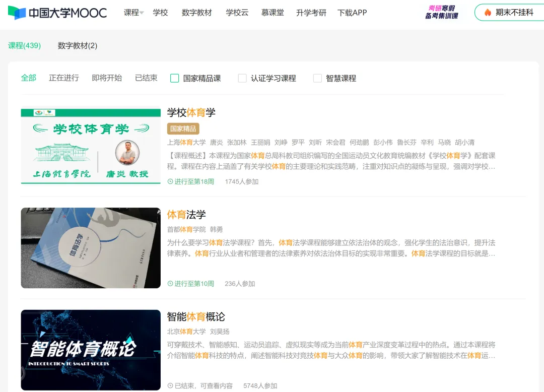The image size is (544, 392).
Task: Click 进行至第10周 status text
Action: click(x=194, y=284)
